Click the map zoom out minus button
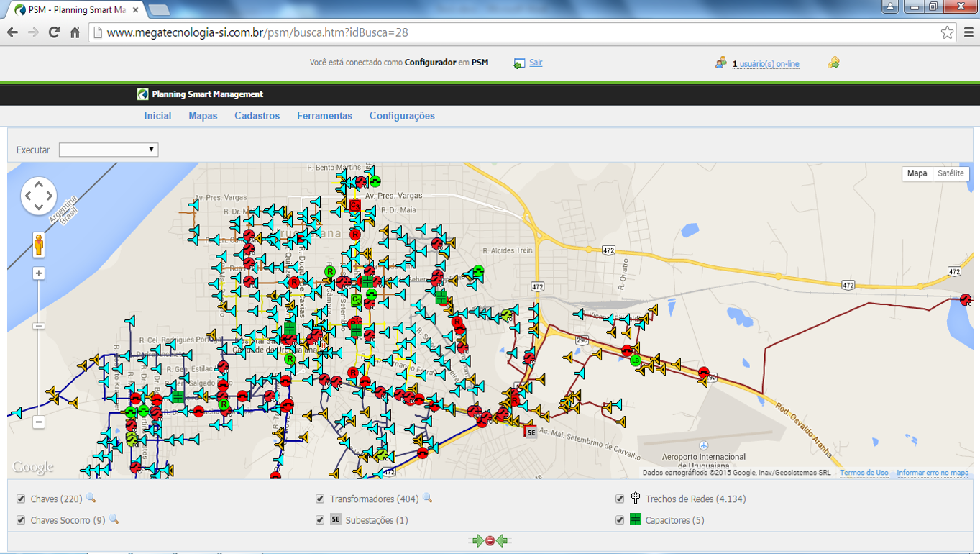 (39, 422)
